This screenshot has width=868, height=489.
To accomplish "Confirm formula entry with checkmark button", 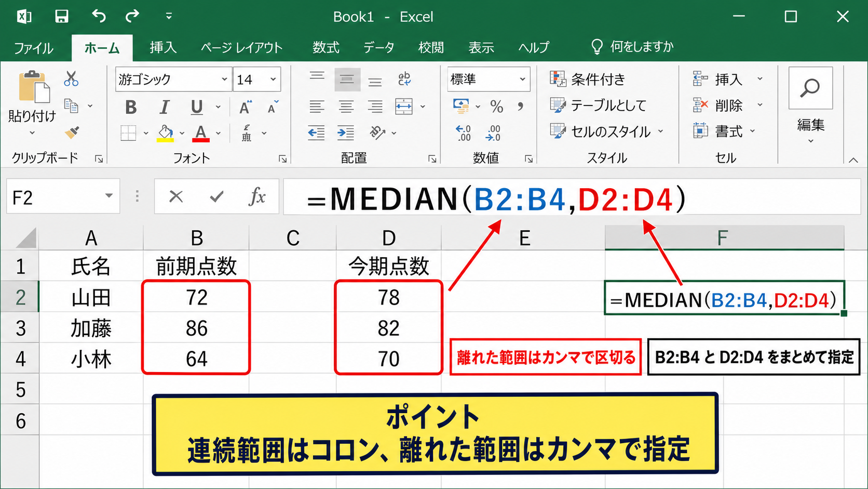I will coord(216,196).
